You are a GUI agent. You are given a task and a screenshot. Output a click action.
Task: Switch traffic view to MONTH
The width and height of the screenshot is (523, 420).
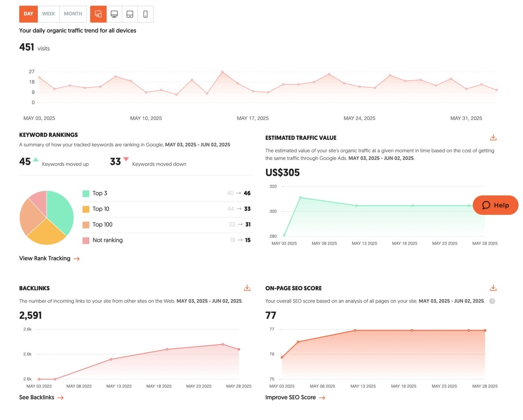73,14
